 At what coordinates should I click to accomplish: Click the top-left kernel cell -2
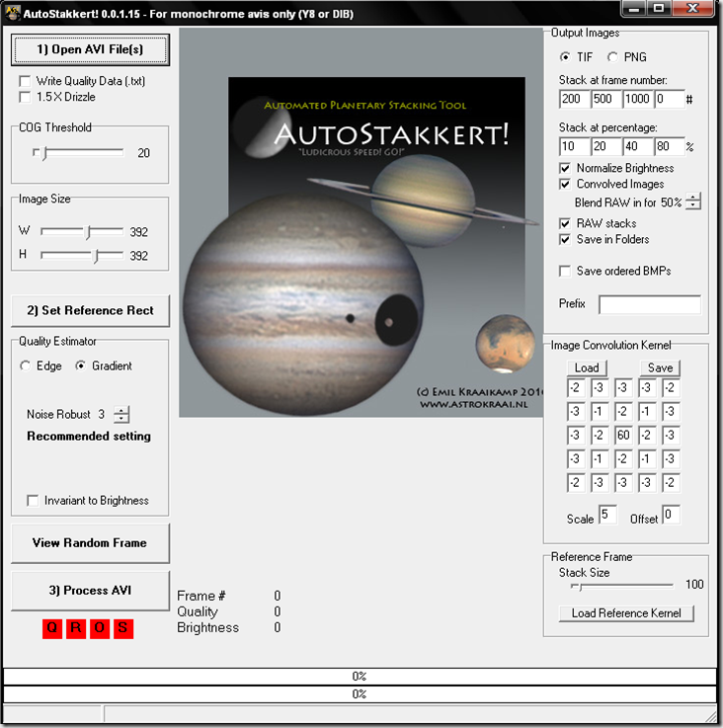coord(576,387)
